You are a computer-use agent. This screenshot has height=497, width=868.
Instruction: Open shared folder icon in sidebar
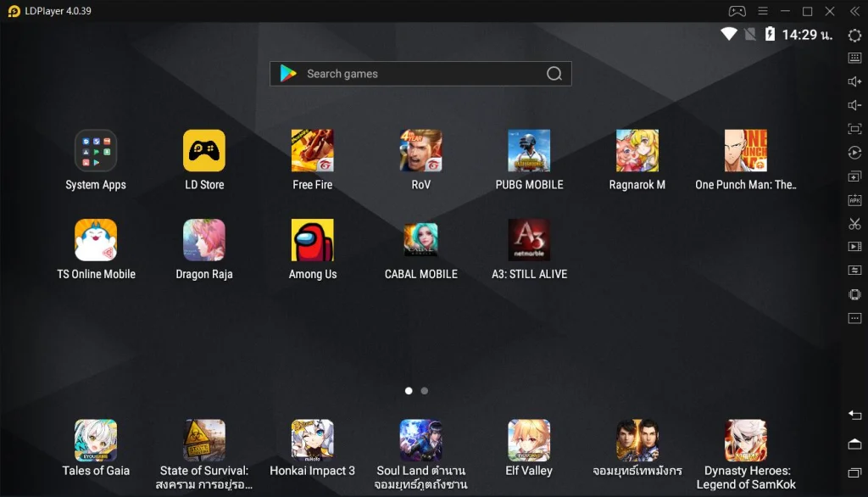[x=854, y=271]
